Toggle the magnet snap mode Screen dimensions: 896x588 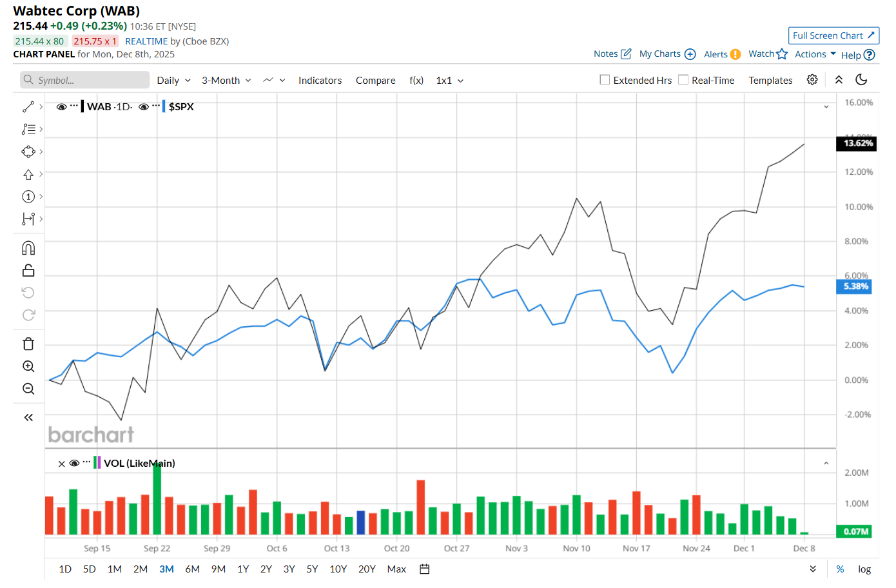(x=28, y=248)
